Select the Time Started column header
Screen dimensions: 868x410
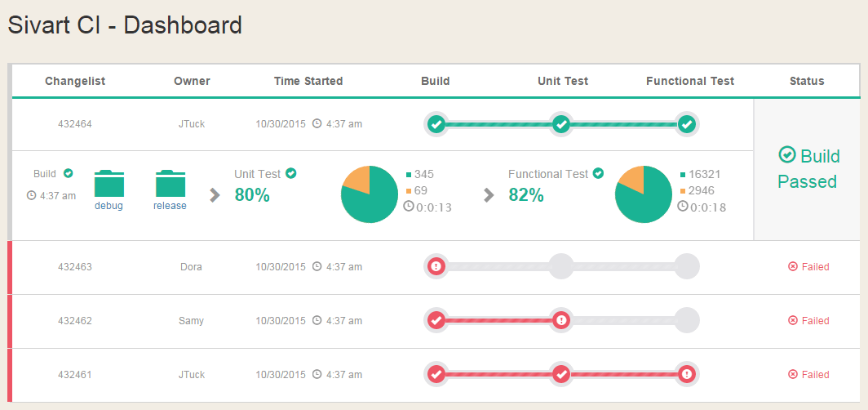click(308, 81)
